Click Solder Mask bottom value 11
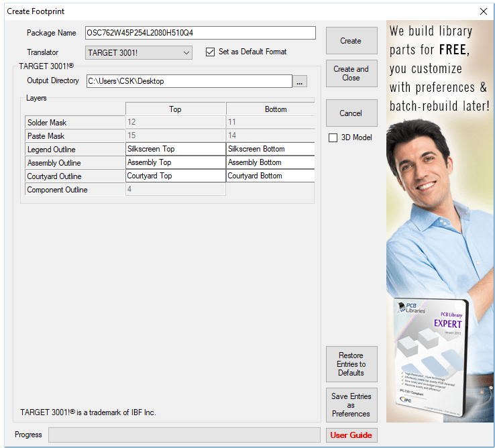 coord(270,122)
